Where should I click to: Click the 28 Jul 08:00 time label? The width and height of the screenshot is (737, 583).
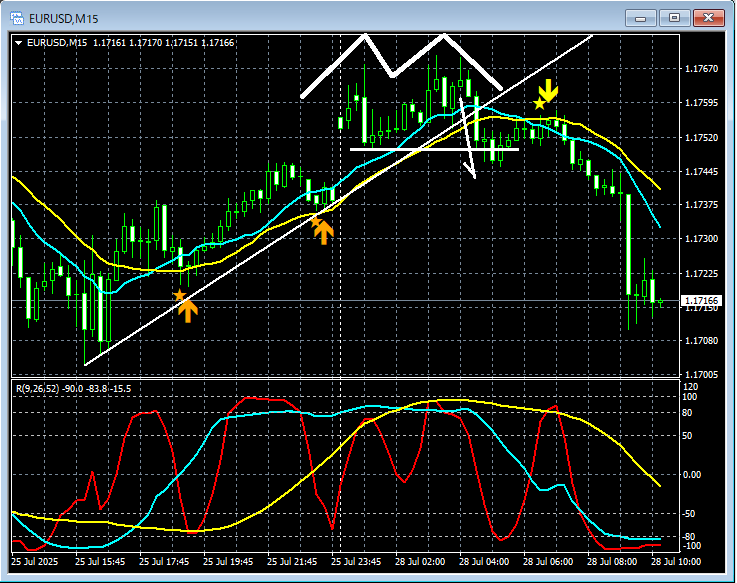[x=612, y=562]
